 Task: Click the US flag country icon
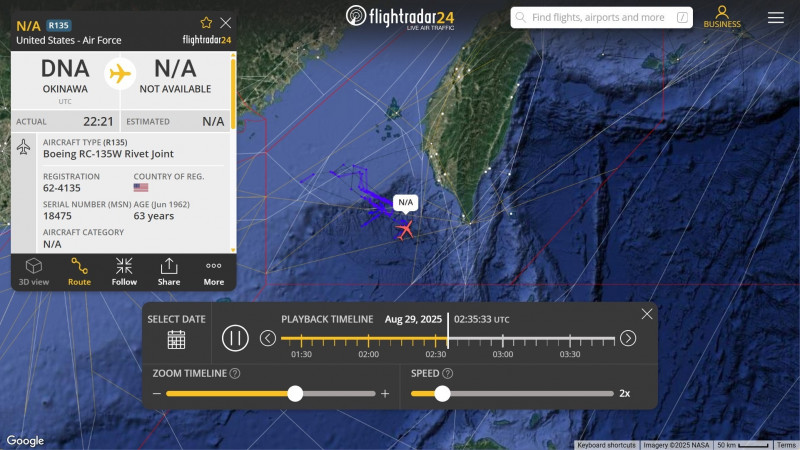point(141,188)
